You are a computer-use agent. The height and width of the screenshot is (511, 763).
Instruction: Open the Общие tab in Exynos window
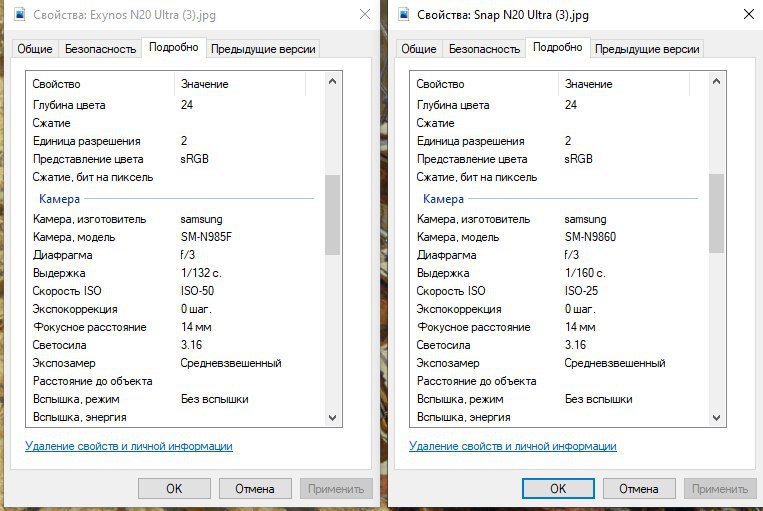tap(35, 49)
